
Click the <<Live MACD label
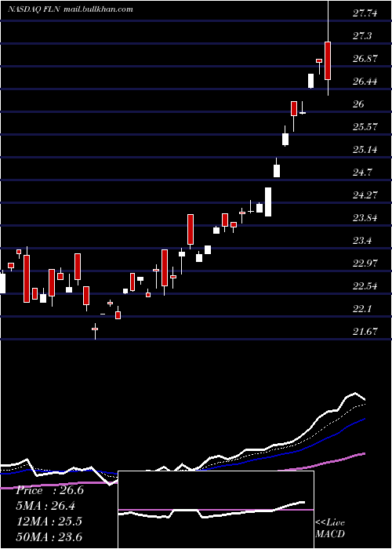330,529
